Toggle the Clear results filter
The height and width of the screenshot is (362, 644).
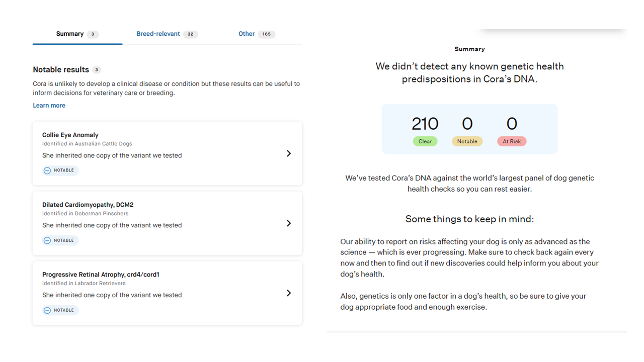[x=425, y=141]
